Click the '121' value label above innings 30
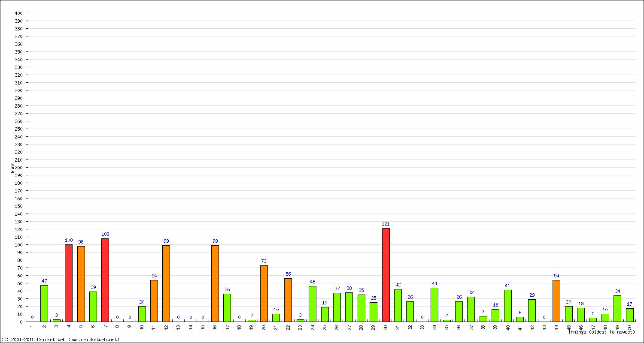Image resolution: width=644 pixels, height=343 pixels. (x=386, y=224)
